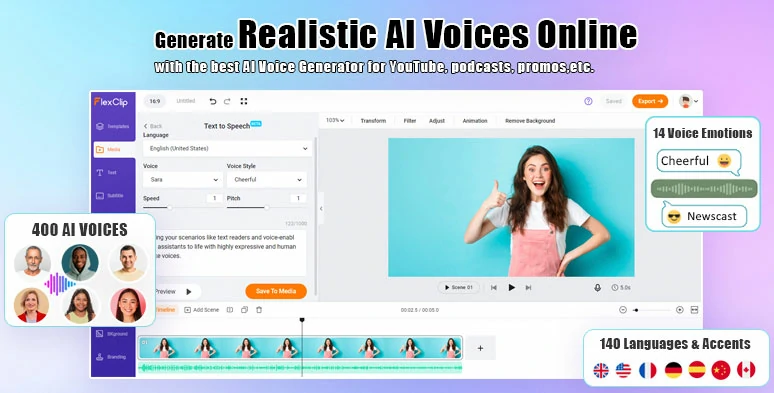This screenshot has width=774, height=393.
Task: Add a new scene with plus tile
Action: pyautogui.click(x=480, y=348)
